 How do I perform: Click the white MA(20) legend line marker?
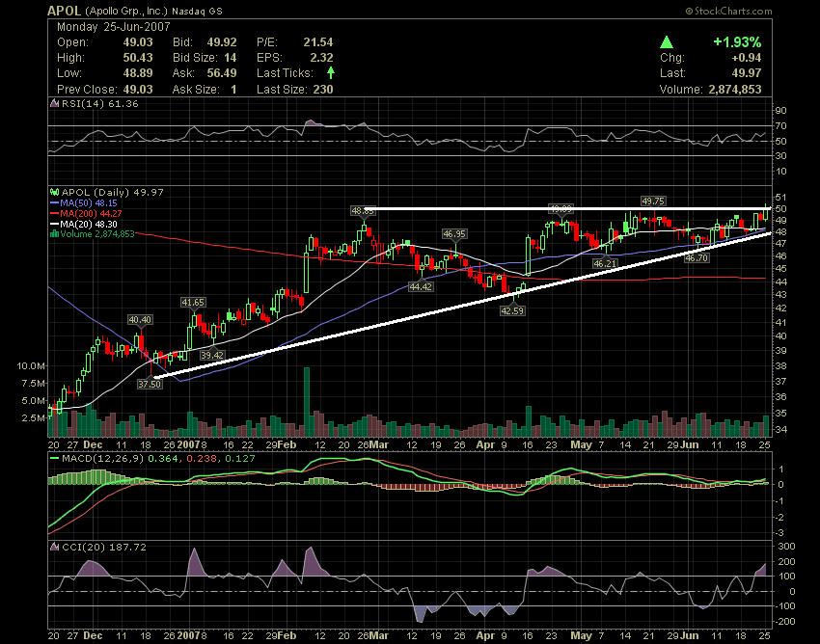54,224
